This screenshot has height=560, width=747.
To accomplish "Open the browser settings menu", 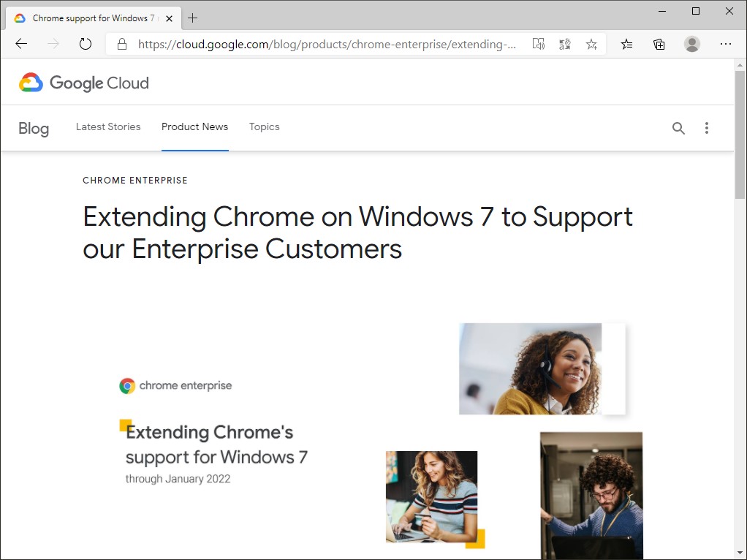I will 726,44.
